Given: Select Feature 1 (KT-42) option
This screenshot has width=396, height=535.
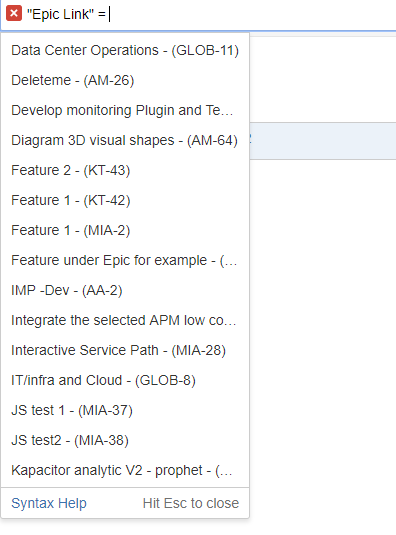Looking at the screenshot, I should (x=125, y=200).
